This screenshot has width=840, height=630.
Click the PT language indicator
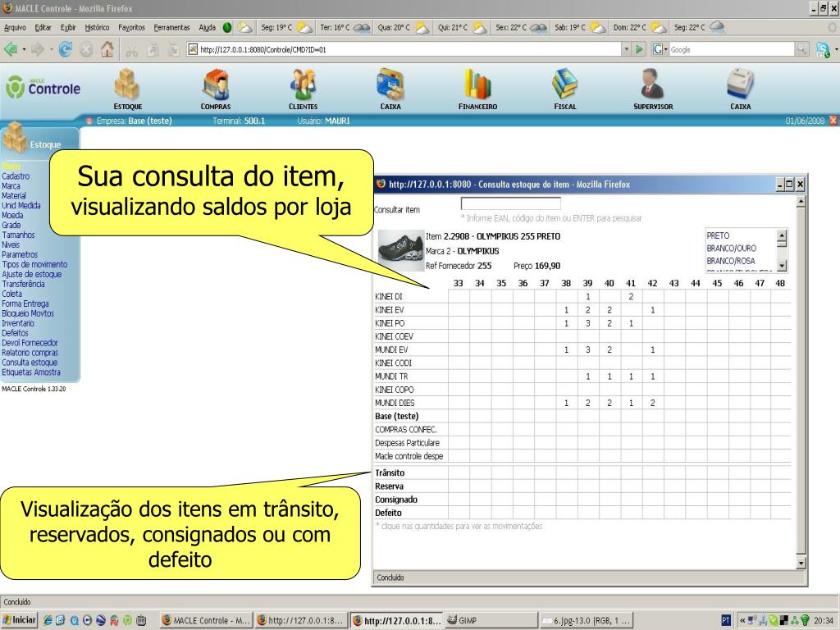click(725, 620)
